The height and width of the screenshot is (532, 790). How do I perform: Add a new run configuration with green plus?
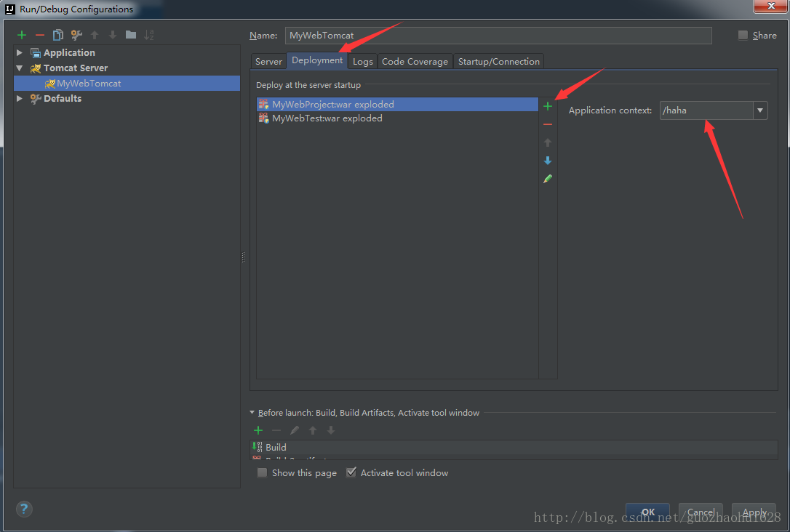(22, 35)
